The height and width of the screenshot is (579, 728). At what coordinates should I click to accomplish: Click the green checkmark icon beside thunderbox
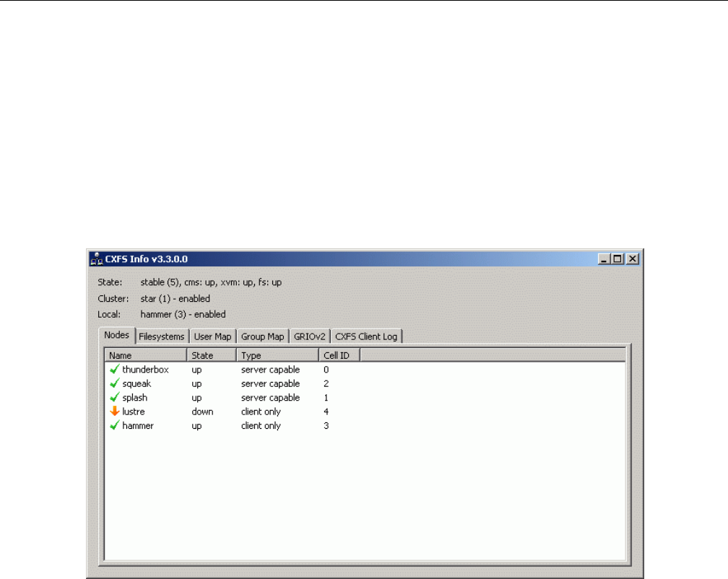pyautogui.click(x=115, y=370)
